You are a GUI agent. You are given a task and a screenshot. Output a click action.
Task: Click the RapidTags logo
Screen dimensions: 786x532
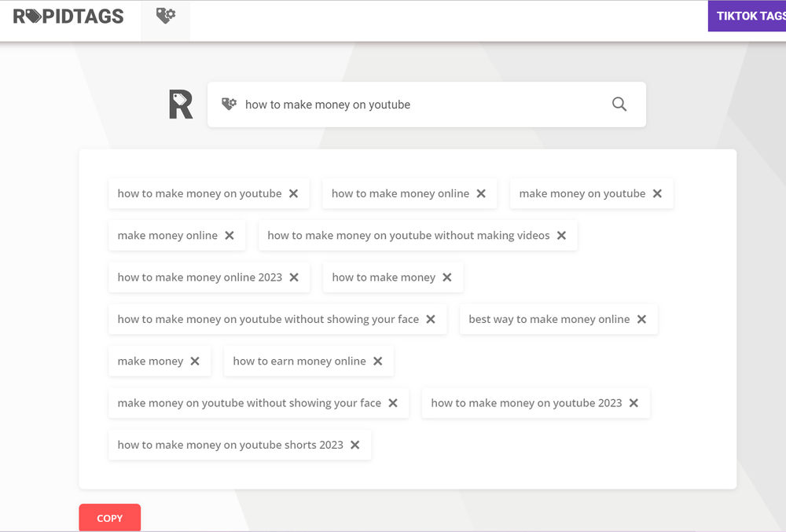67,16
